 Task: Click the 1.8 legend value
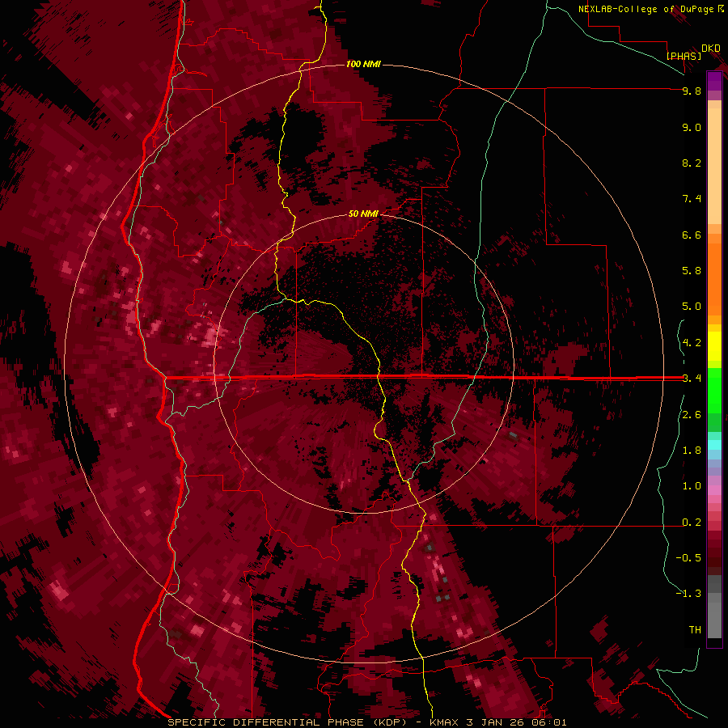tap(692, 451)
